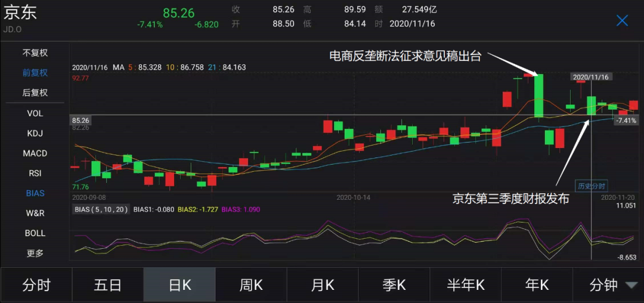Open 历史分时 for selected date
The height and width of the screenshot is (303, 644).
[x=590, y=185]
